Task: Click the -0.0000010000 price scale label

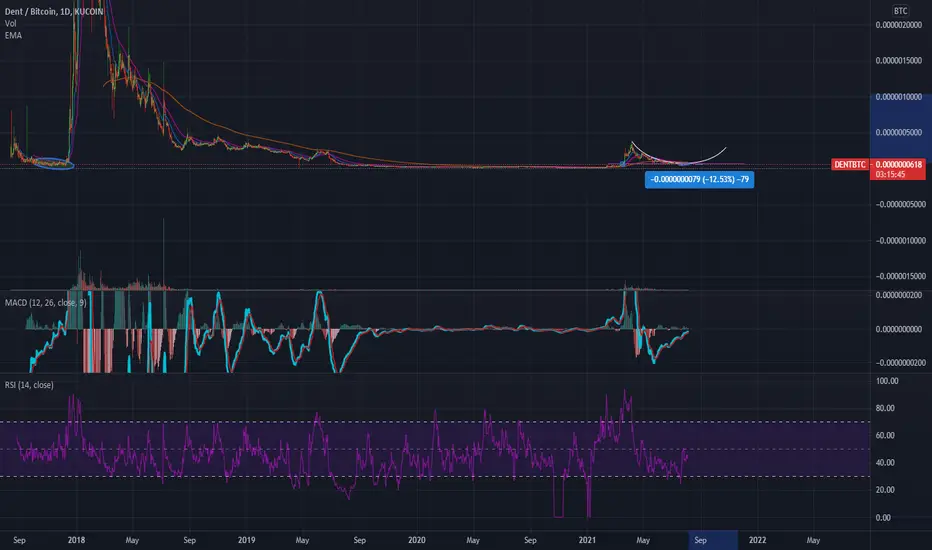Action: pyautogui.click(x=899, y=240)
